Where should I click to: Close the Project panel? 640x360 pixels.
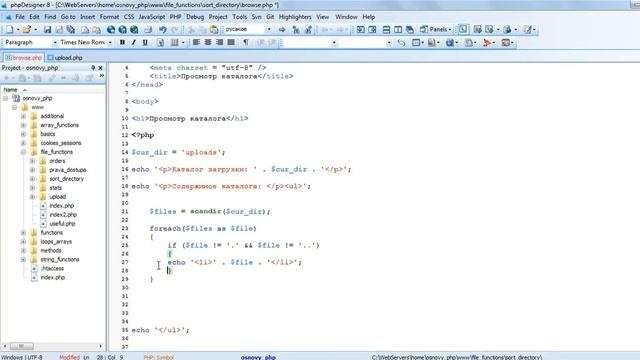[x=100, y=68]
